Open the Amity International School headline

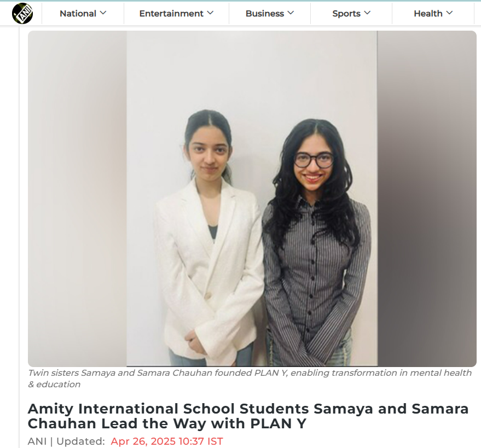click(248, 416)
